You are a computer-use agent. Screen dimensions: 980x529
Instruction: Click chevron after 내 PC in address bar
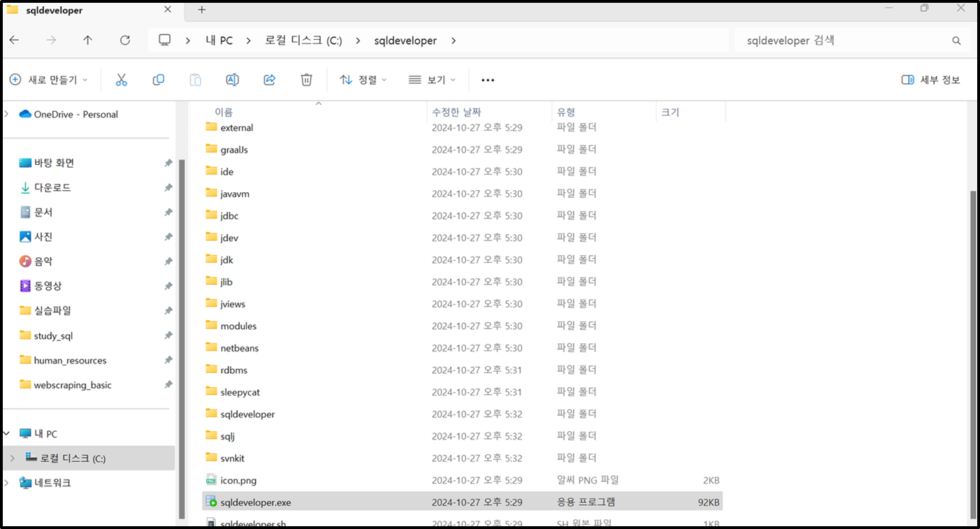point(248,41)
